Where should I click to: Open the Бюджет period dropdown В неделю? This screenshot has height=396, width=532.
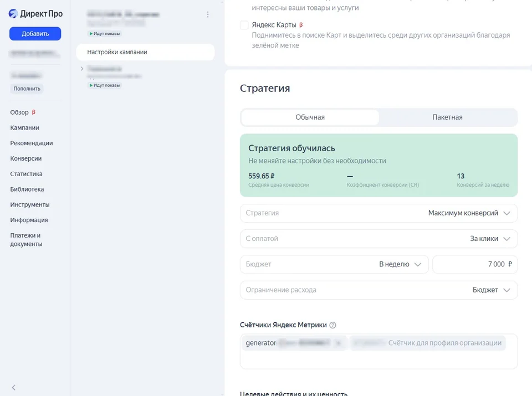point(334,264)
